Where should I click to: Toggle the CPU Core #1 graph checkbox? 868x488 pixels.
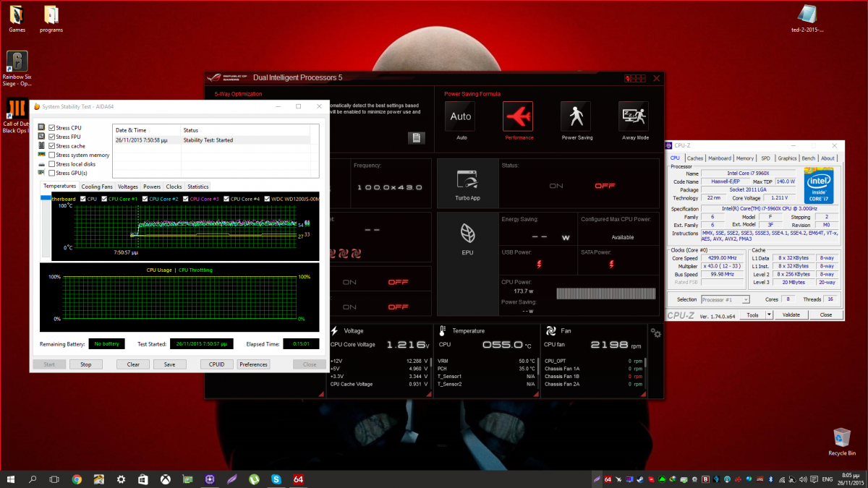[105, 199]
